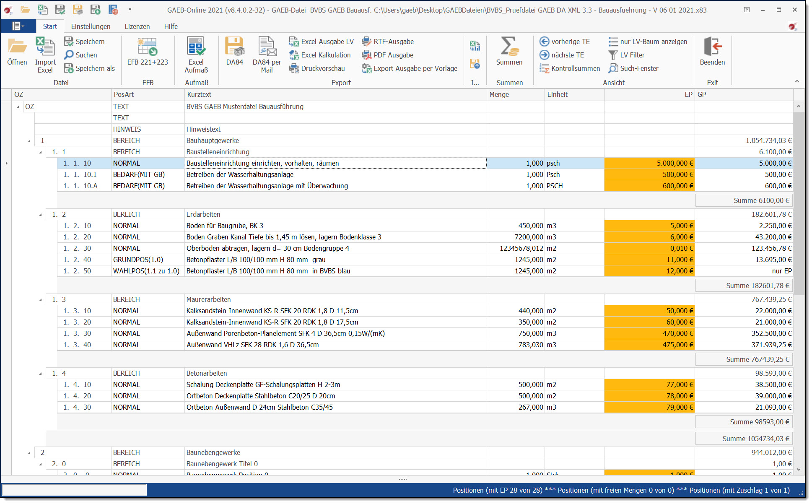
Task: Export as DA84 file
Action: 234,51
